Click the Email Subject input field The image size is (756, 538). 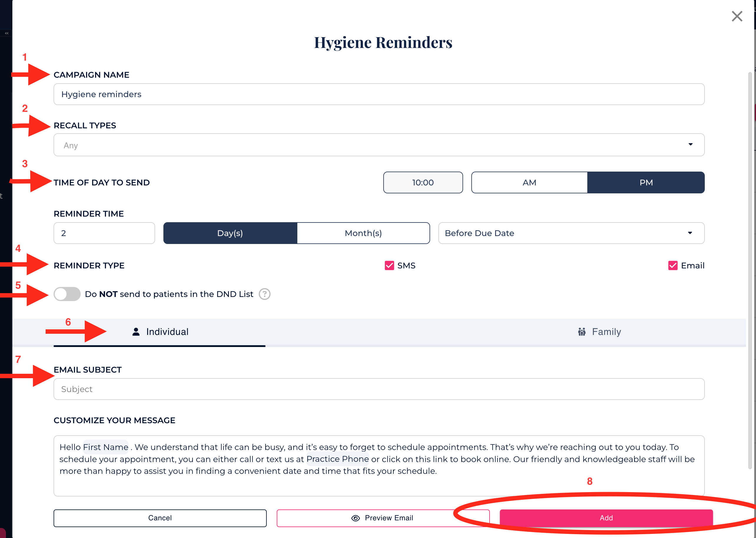click(379, 389)
